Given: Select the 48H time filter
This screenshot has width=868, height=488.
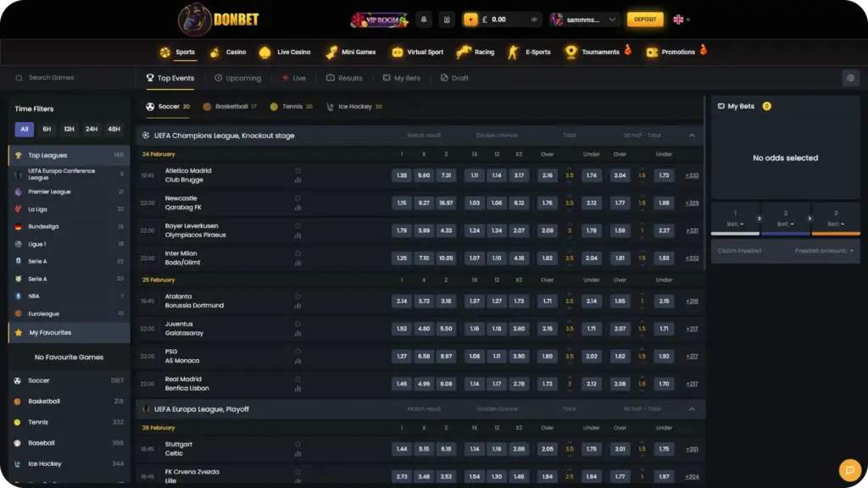Looking at the screenshot, I should click(114, 129).
